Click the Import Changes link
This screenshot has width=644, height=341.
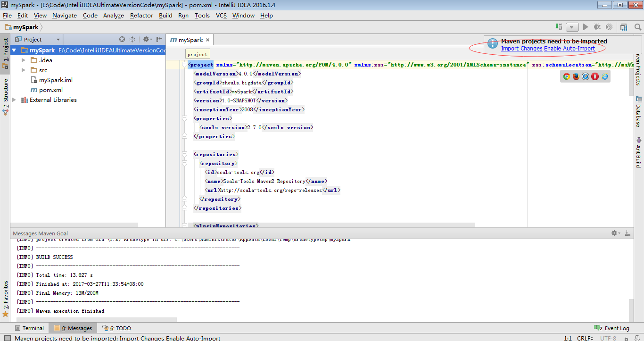pos(521,49)
